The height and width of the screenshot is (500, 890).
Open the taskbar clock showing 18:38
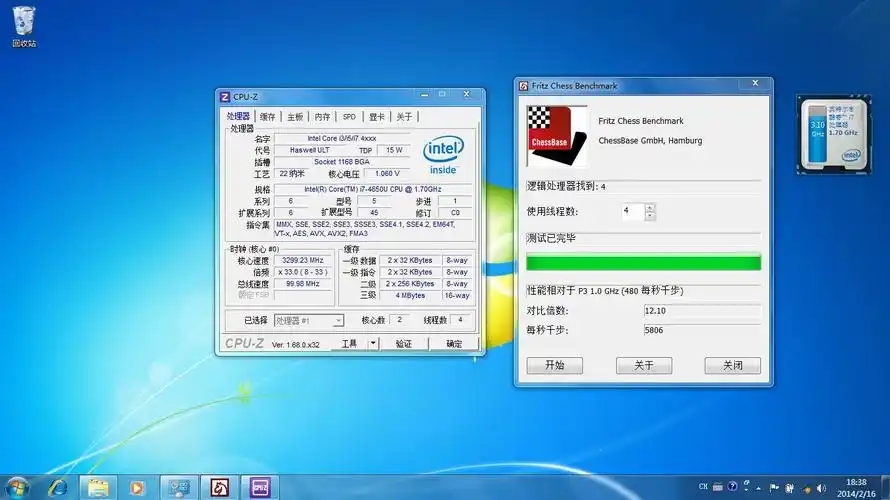click(856, 488)
